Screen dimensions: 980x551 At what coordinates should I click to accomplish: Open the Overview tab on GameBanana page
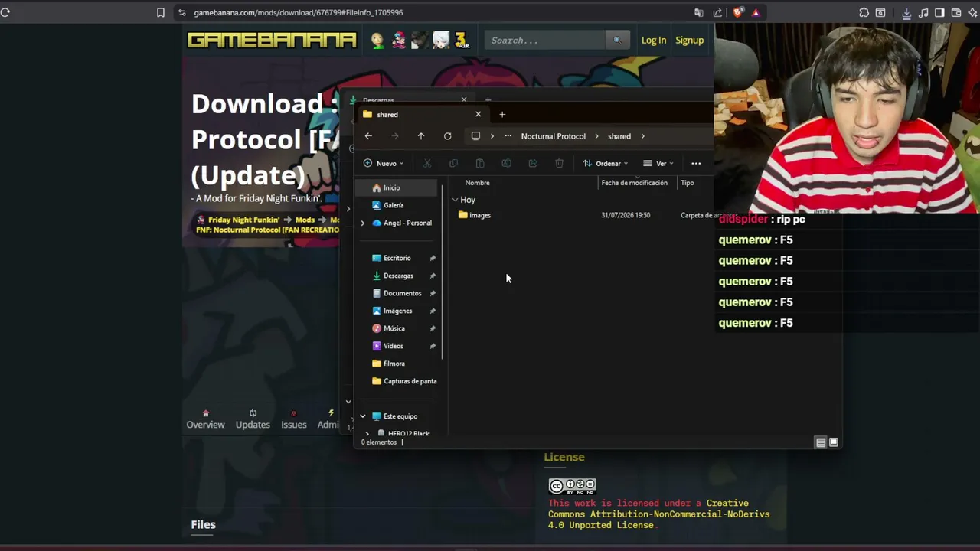coord(205,419)
